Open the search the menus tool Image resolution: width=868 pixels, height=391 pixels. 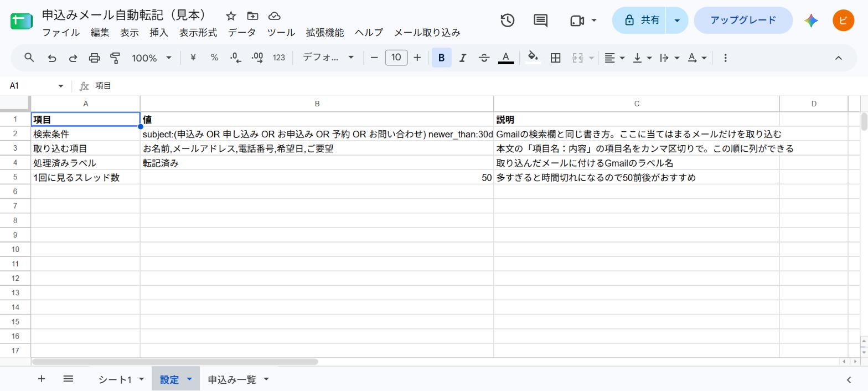point(29,58)
